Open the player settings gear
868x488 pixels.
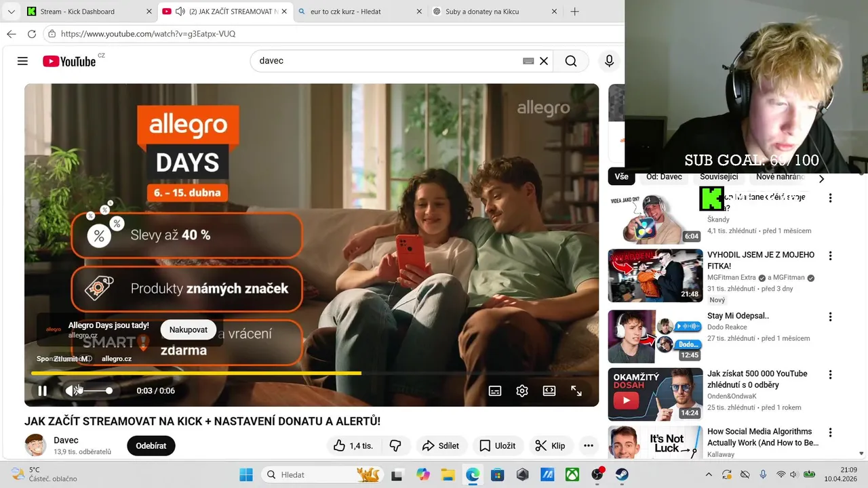click(522, 391)
